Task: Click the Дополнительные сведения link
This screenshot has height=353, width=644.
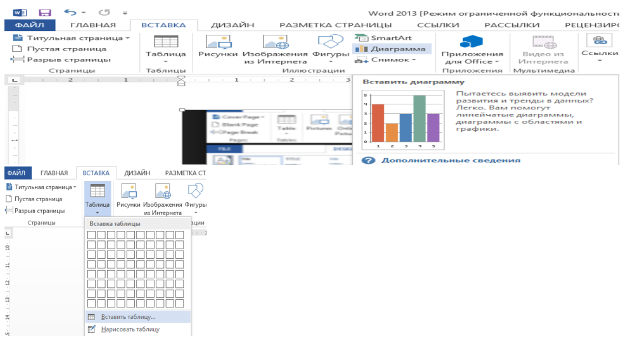Action: coord(450,161)
